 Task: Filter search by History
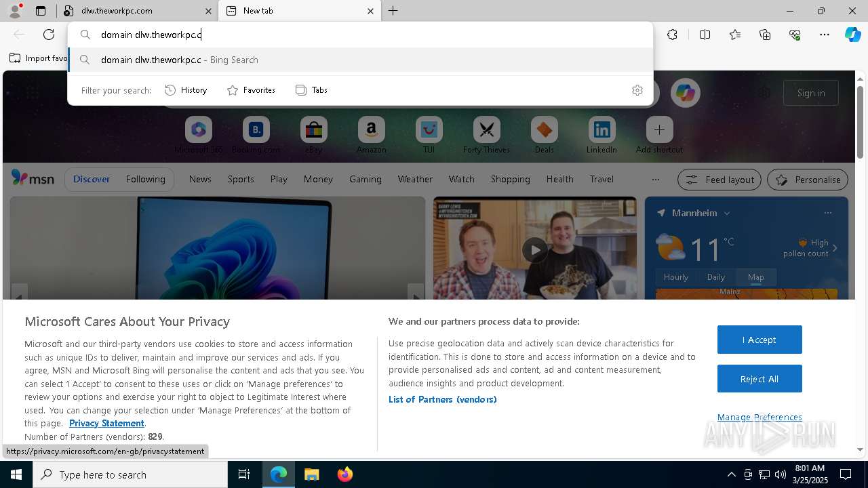click(186, 90)
